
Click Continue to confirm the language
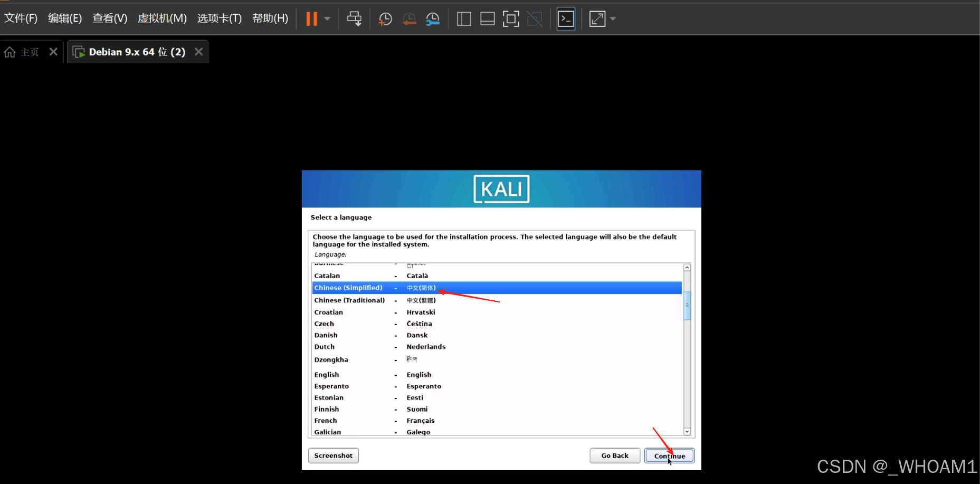(670, 456)
